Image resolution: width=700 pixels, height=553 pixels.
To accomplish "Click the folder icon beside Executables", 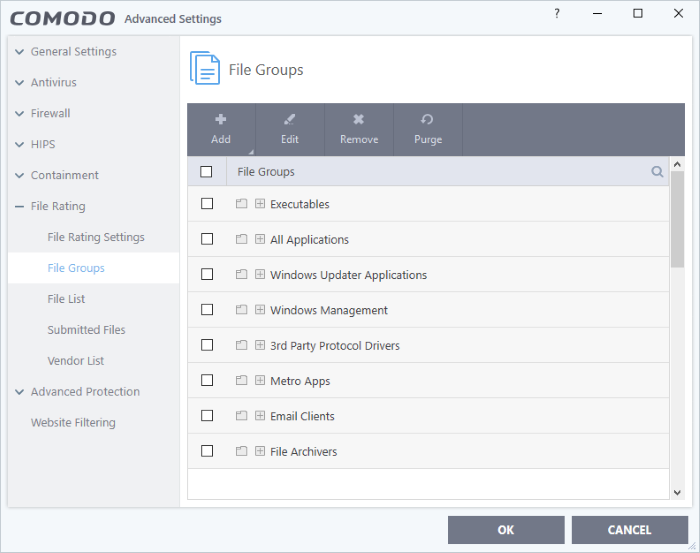I will pyautogui.click(x=242, y=204).
